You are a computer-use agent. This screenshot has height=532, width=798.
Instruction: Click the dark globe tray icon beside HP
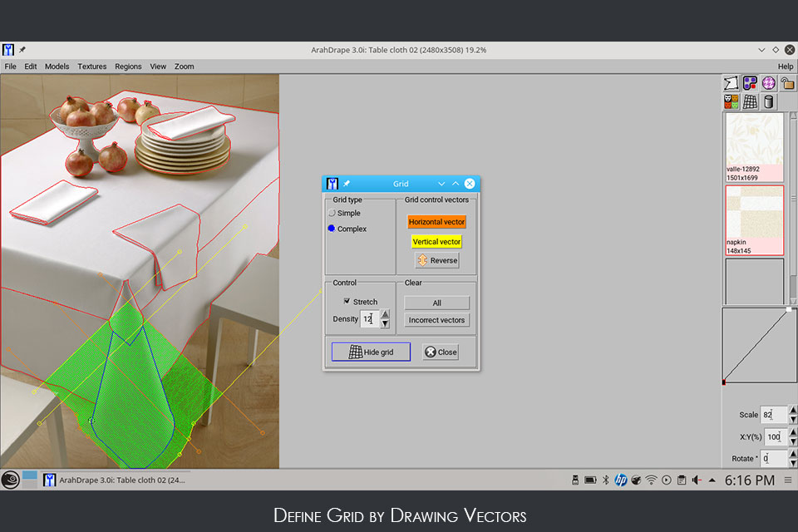coord(636,480)
